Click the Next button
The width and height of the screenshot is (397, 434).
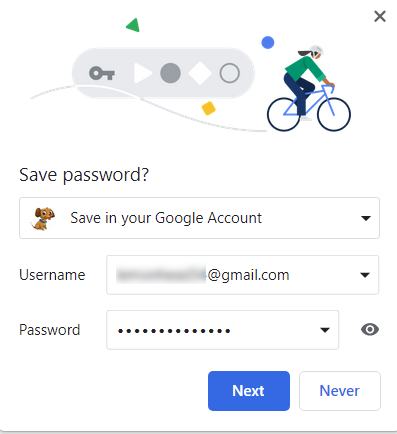(249, 391)
